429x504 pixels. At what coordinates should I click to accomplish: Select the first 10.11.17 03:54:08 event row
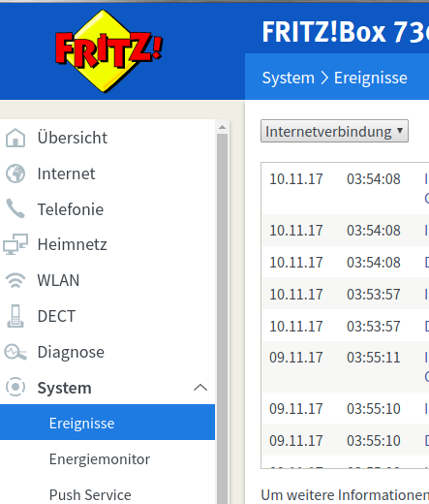pos(346,188)
